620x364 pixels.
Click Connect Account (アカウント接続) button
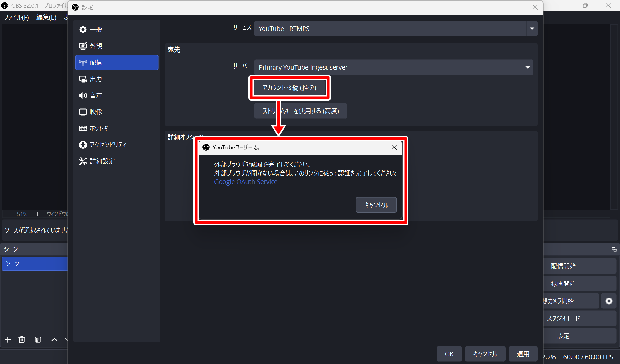pyautogui.click(x=289, y=88)
